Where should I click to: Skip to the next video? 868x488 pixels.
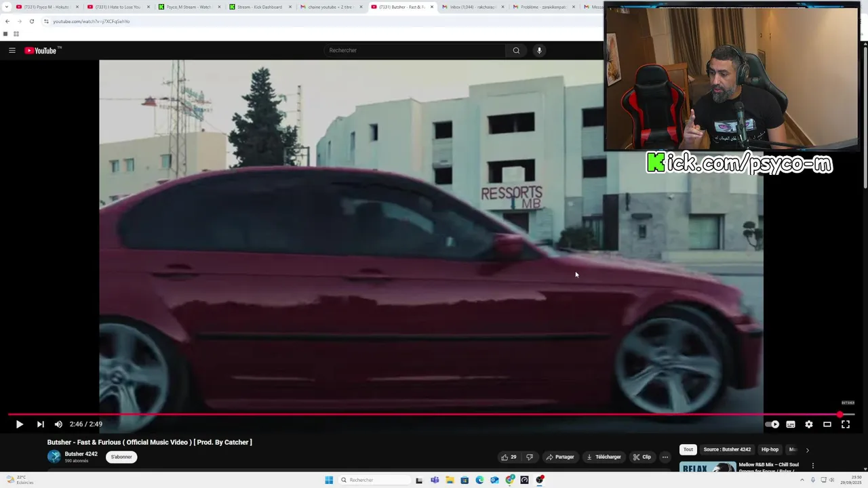coord(40,424)
